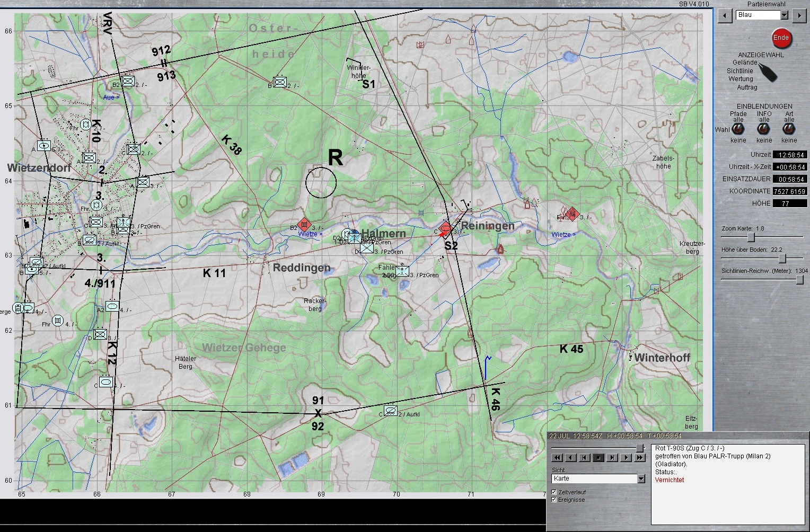Open the Sicht dropdown showing Karte
This screenshot has width=810, height=532.
click(x=641, y=478)
